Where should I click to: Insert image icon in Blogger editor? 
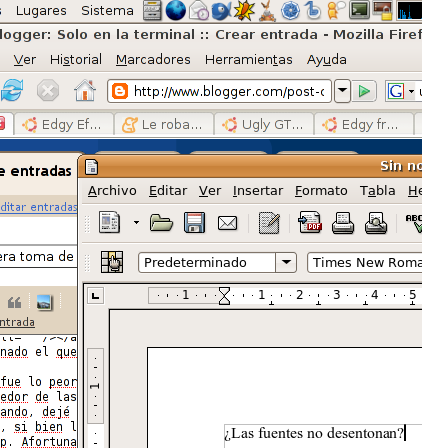click(x=45, y=303)
